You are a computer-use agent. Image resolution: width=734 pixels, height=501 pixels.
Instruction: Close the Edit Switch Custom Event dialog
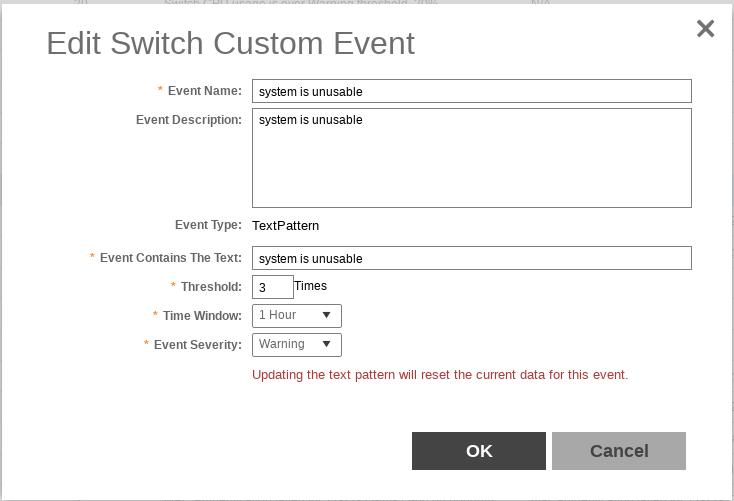pyautogui.click(x=705, y=29)
